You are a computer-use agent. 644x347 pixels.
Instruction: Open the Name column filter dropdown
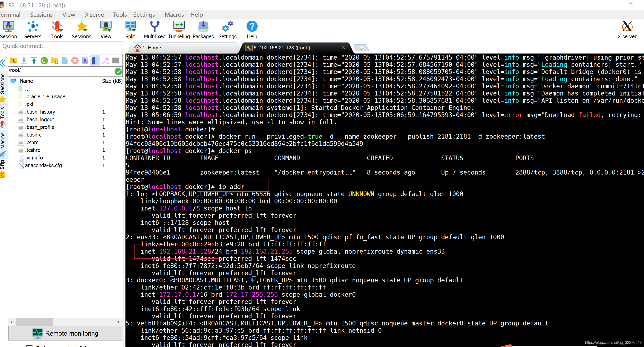tap(13, 81)
